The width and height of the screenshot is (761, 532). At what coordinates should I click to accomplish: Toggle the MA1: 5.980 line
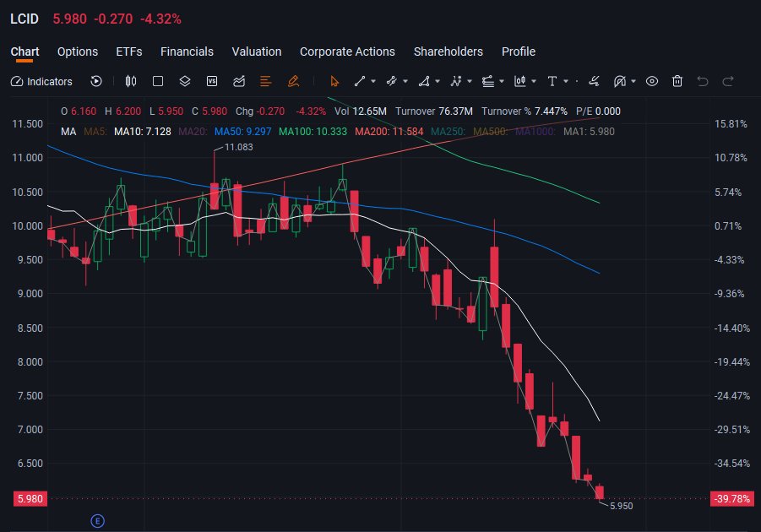pyautogui.click(x=589, y=132)
